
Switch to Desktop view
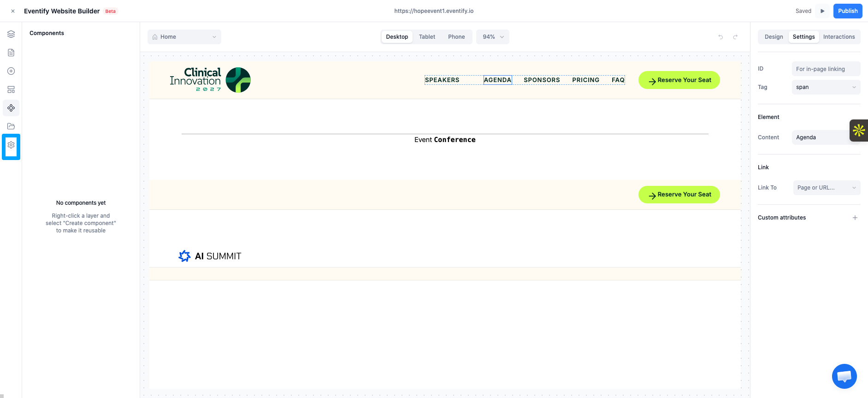[397, 37]
